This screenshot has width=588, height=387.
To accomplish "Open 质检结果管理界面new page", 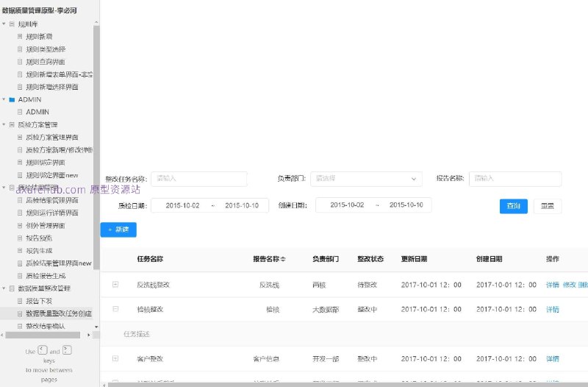I will [59, 263].
